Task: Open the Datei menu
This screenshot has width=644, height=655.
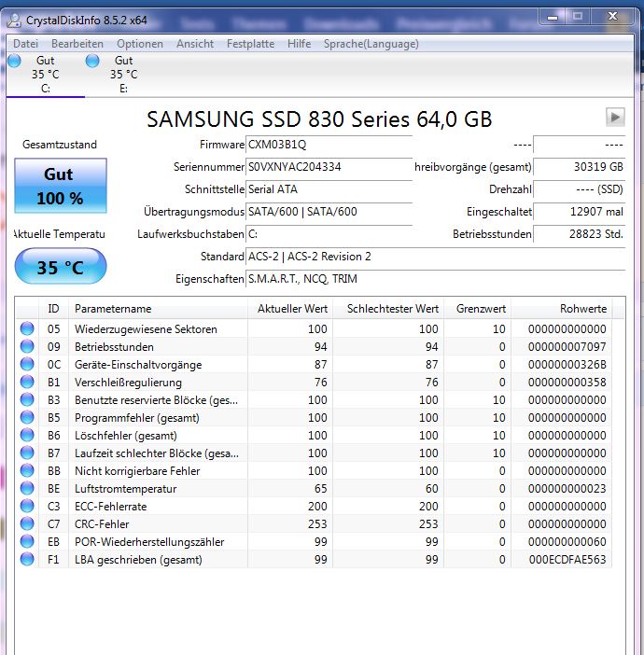Action: (x=25, y=44)
